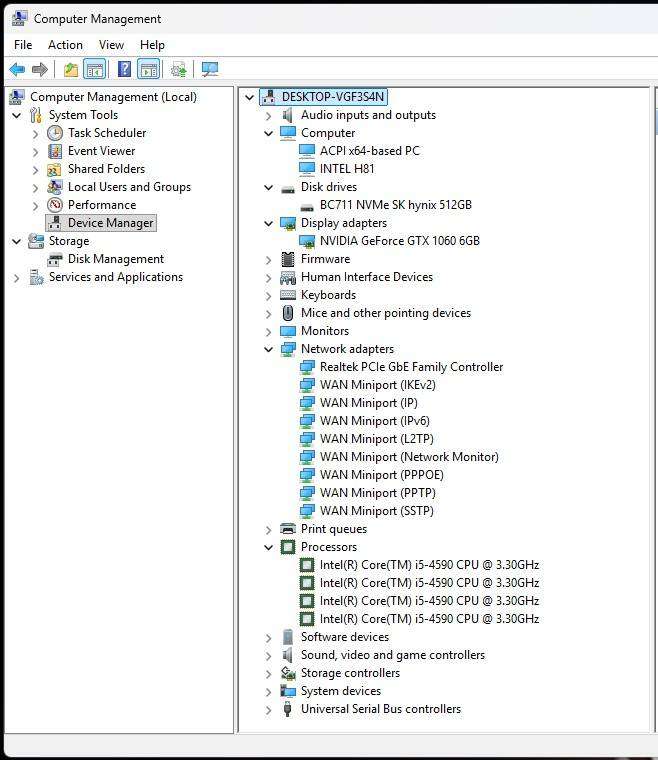Click the Firmware chip icon
This screenshot has width=658, height=760.
288,259
